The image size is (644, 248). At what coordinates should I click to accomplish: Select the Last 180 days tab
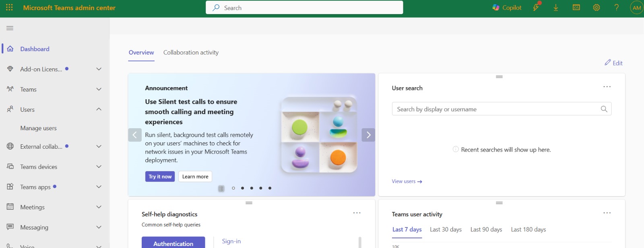[528, 230]
